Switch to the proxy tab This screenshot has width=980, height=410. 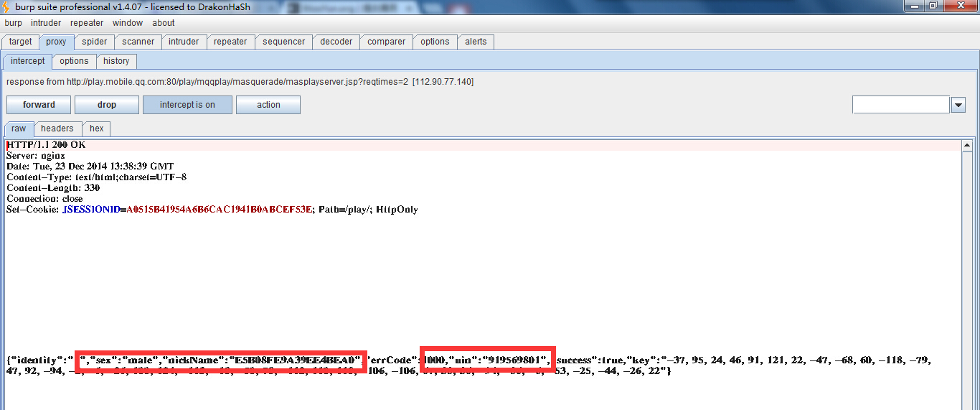point(56,42)
